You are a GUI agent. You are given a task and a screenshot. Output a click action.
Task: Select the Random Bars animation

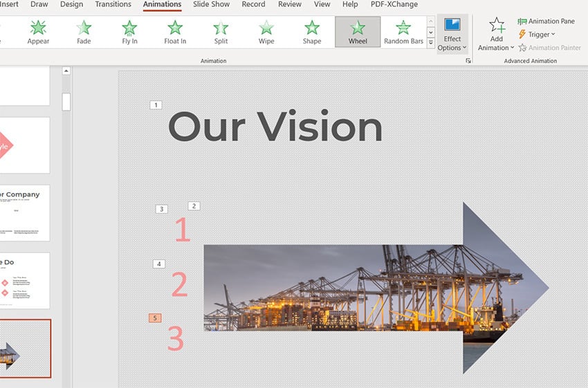click(x=403, y=32)
